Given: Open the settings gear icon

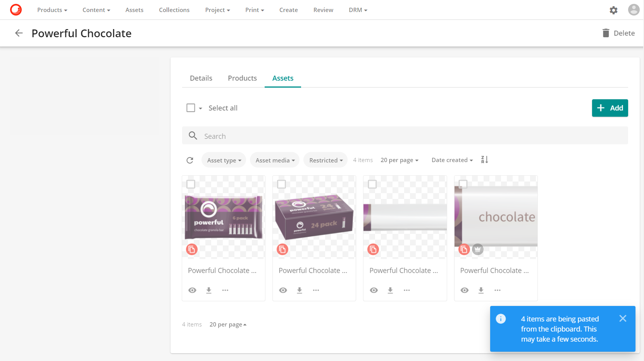Looking at the screenshot, I should coord(613,10).
